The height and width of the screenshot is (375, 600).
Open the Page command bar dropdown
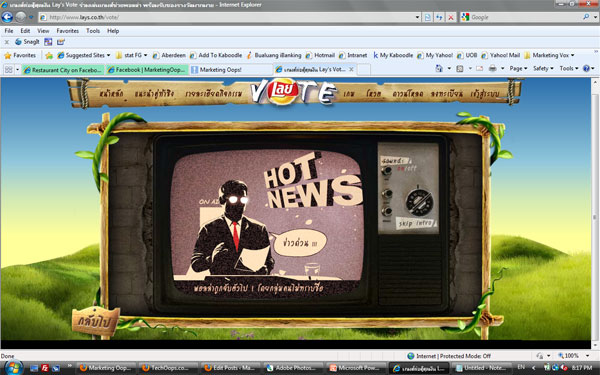point(518,68)
